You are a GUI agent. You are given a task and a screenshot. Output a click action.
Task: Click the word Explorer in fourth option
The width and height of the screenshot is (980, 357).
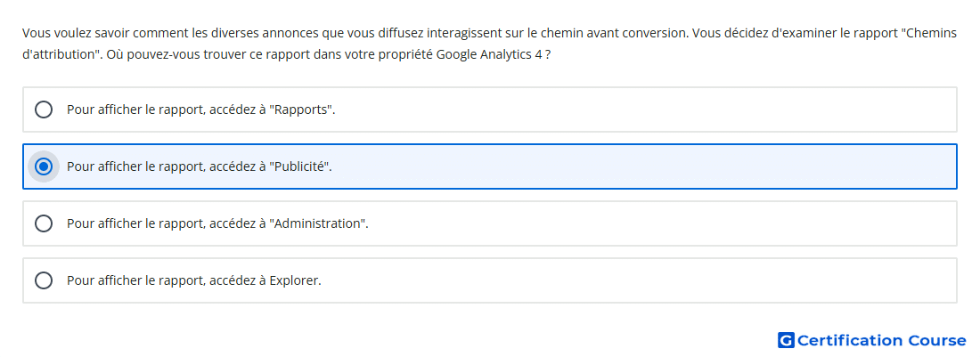294,280
